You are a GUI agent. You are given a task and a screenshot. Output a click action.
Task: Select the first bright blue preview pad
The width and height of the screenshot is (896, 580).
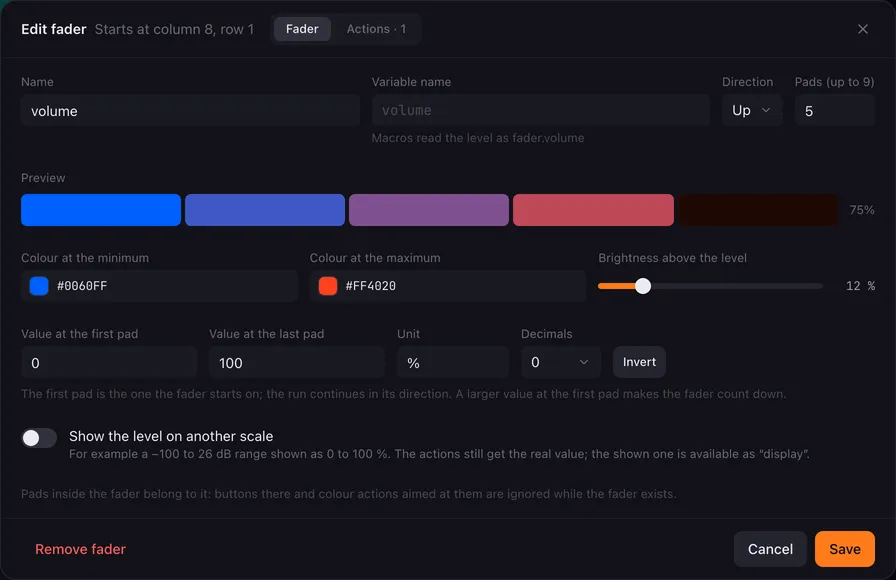click(101, 210)
